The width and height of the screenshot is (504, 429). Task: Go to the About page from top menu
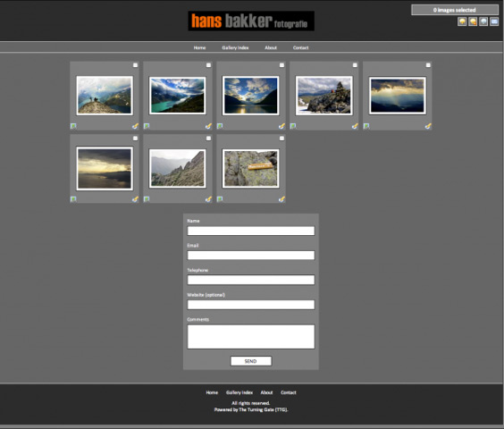tap(271, 47)
